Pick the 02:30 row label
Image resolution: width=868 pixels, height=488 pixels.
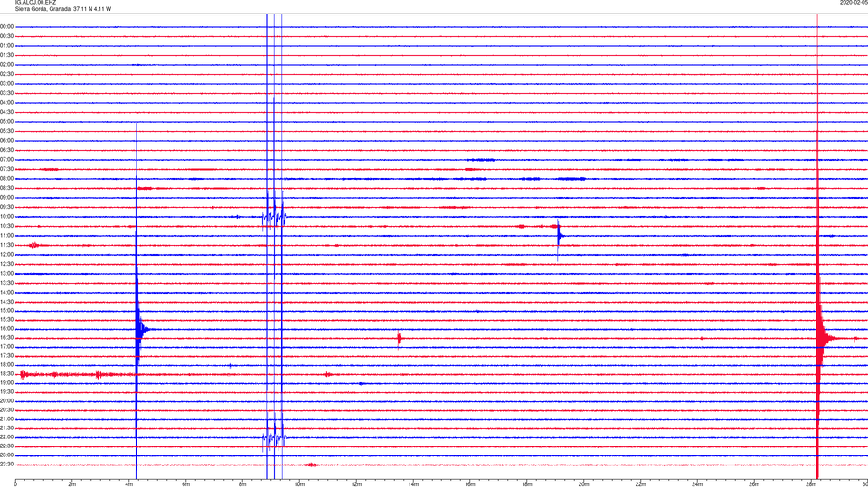[6, 74]
